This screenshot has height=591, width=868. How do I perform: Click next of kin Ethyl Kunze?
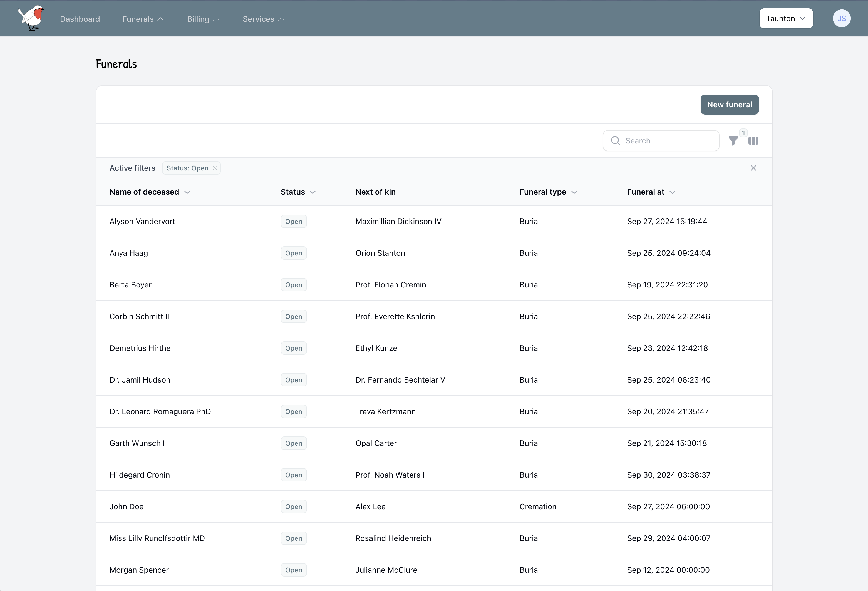click(x=376, y=348)
